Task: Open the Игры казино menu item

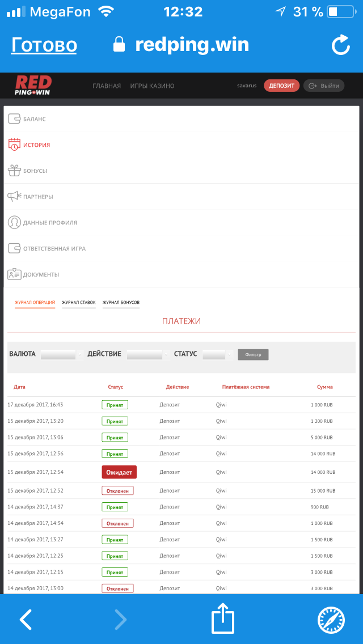Action: (x=152, y=86)
